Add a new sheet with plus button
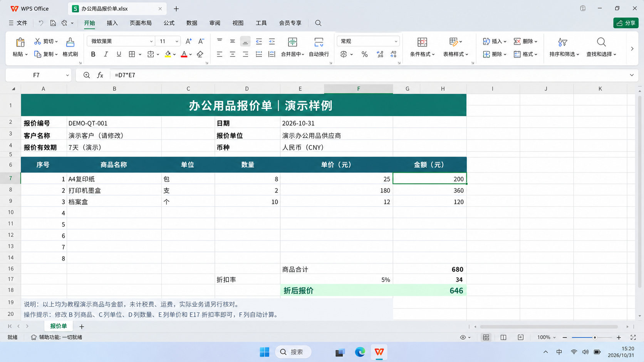This screenshot has width=644, height=362. [x=82, y=327]
